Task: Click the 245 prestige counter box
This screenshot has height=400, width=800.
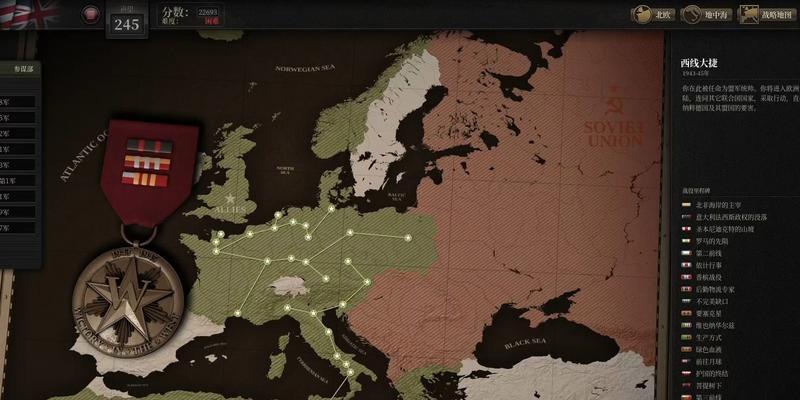Action: pos(126,24)
